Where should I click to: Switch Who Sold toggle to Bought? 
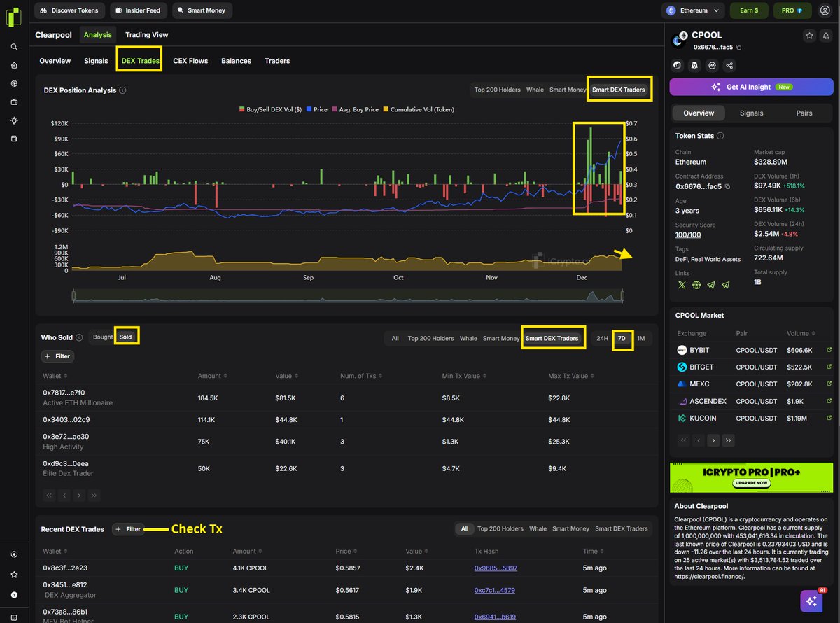[x=103, y=337]
